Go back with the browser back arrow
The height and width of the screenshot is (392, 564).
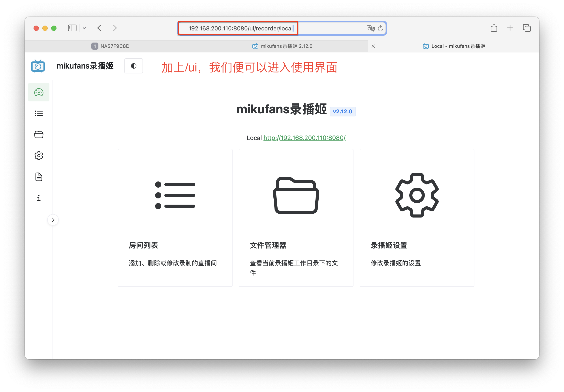pyautogui.click(x=99, y=28)
